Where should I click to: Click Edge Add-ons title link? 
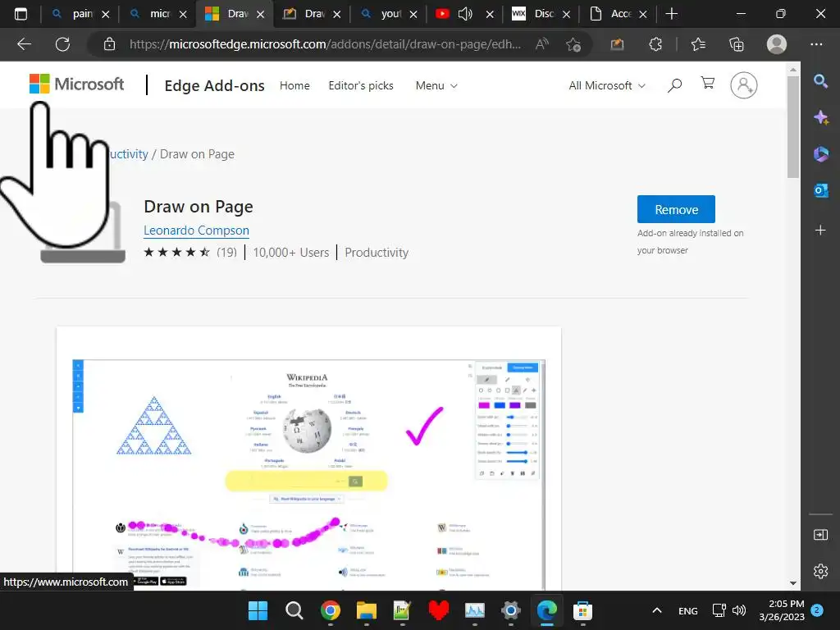point(214,85)
